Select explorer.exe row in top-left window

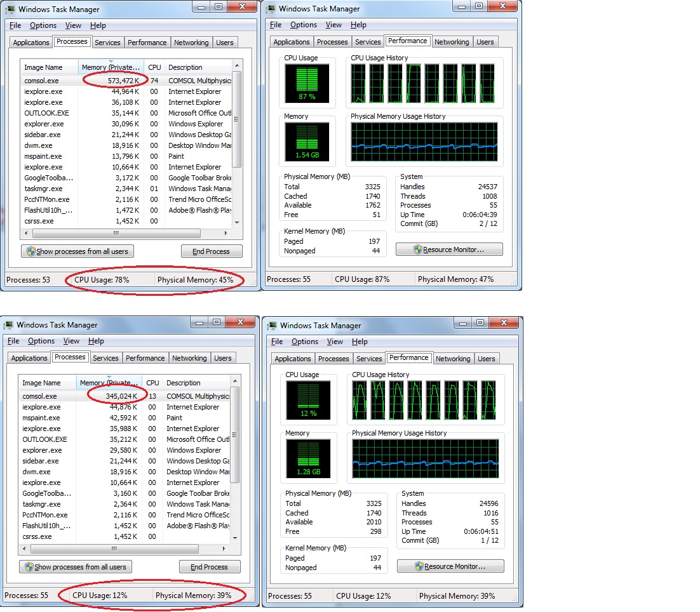tap(126, 124)
